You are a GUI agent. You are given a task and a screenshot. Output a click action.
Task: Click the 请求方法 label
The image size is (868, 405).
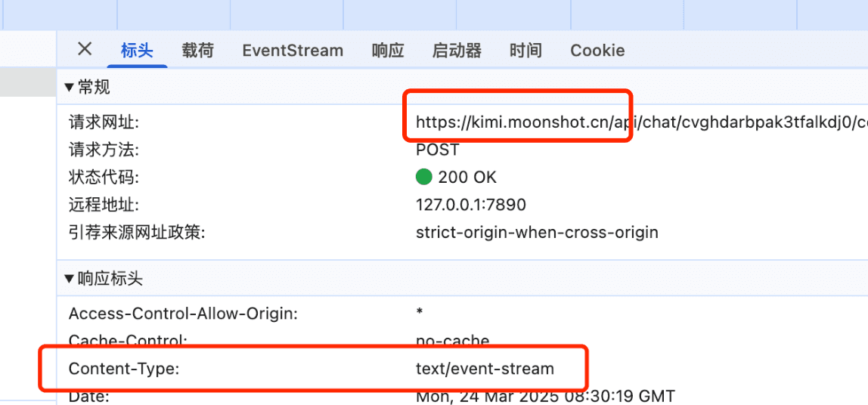pyautogui.click(x=104, y=150)
